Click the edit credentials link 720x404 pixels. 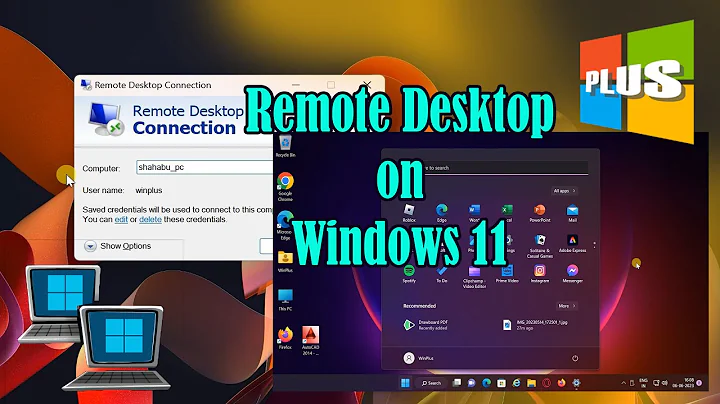(121, 219)
